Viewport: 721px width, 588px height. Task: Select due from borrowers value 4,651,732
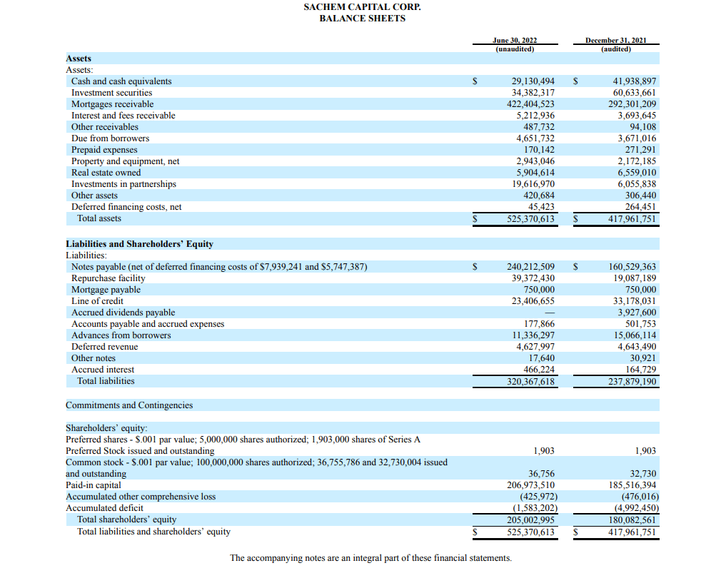click(535, 138)
